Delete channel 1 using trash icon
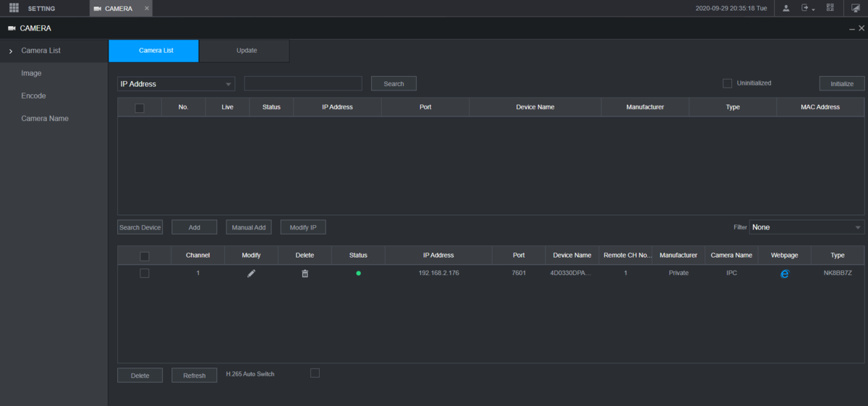The height and width of the screenshot is (406, 868). tap(305, 274)
